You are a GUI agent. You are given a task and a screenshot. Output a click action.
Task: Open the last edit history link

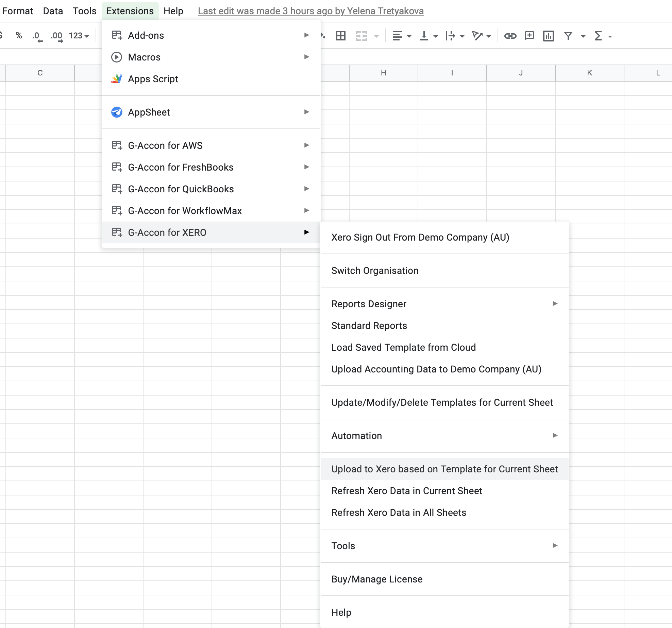310,11
